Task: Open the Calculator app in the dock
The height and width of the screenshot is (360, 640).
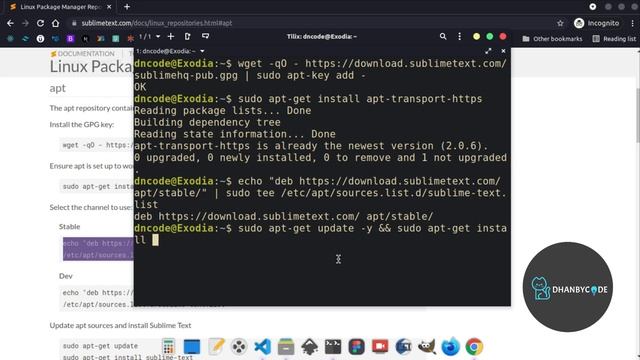Action: [168, 347]
